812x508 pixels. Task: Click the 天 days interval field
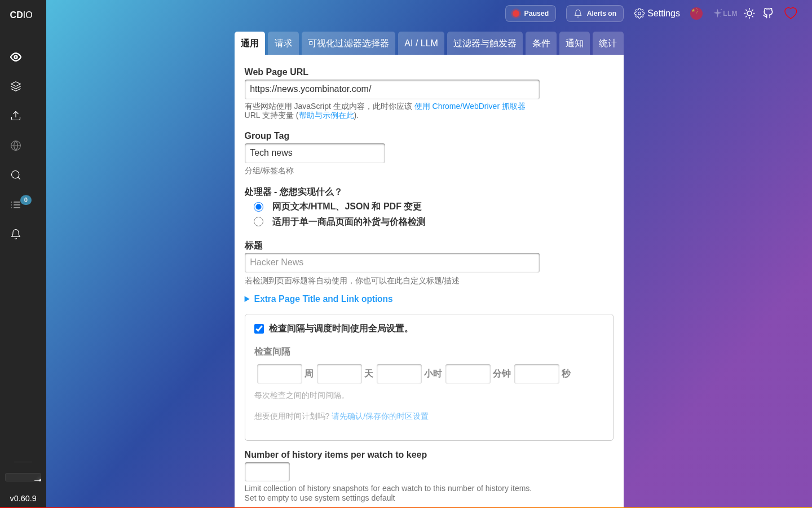339,374
